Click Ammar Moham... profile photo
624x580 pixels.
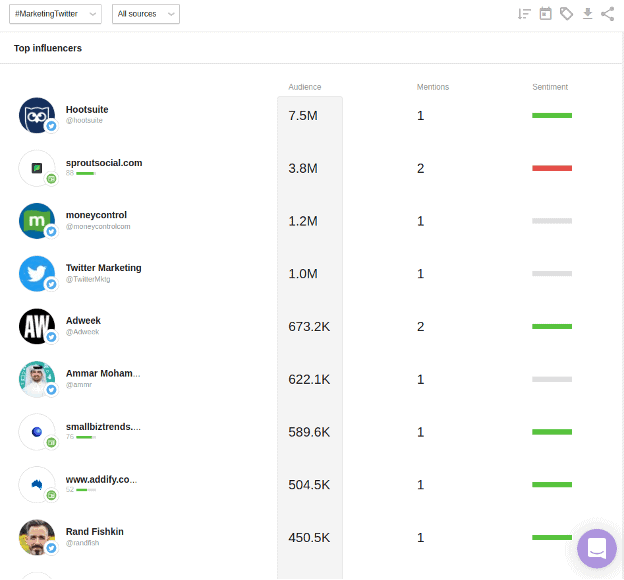coord(37,379)
